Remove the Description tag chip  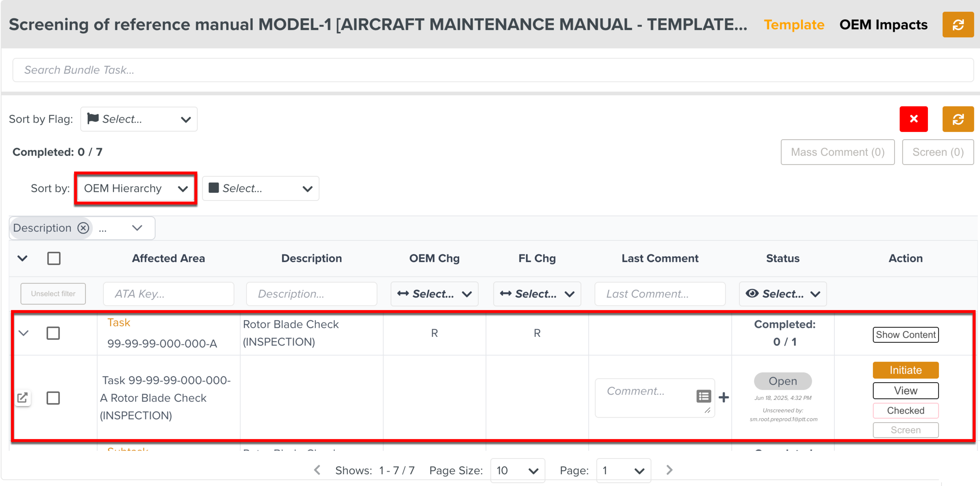[x=83, y=228]
